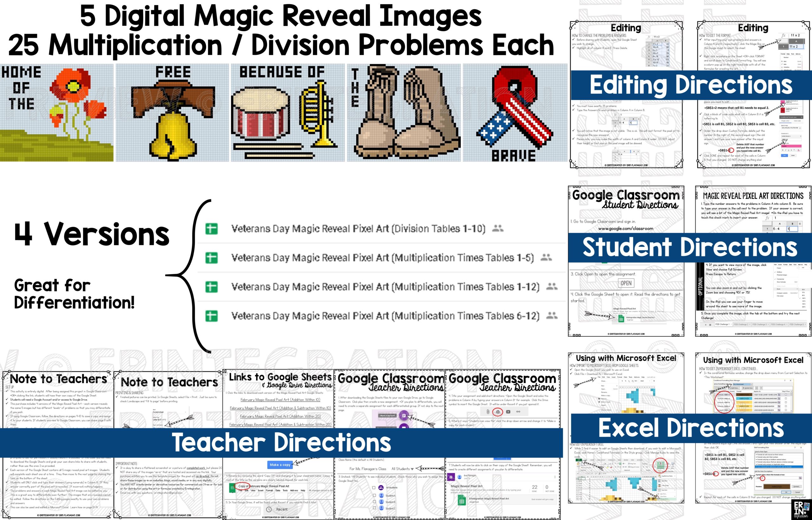812x520 pixels.
Task: Click the www.google.com/classroom address text
Action: (626, 229)
